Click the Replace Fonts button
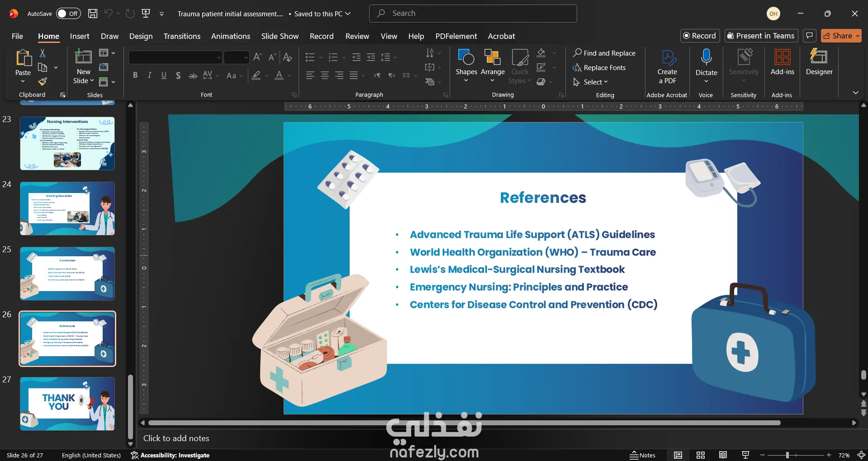This screenshot has width=868, height=461. tap(599, 68)
